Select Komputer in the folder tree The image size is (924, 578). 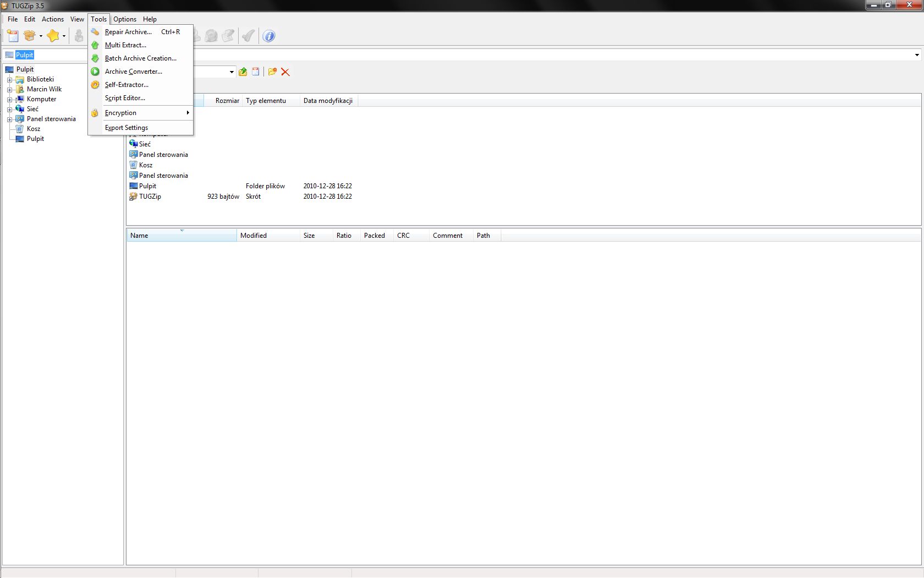(41, 99)
